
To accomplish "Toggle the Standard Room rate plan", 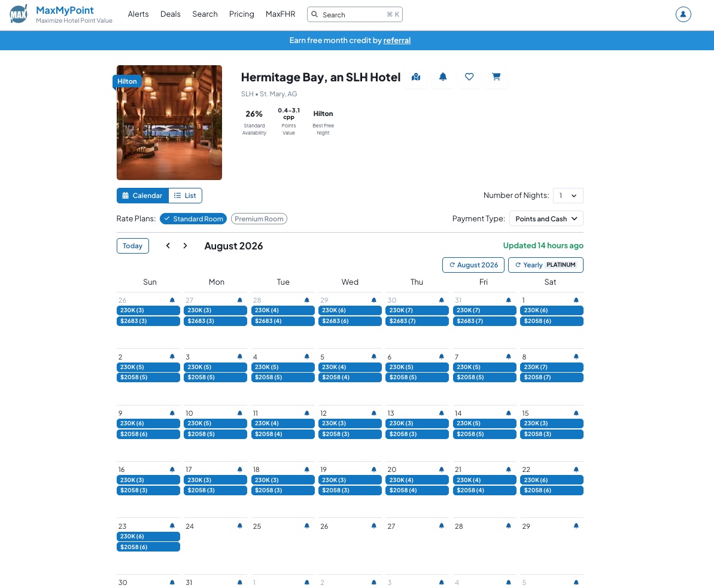I will pos(193,219).
